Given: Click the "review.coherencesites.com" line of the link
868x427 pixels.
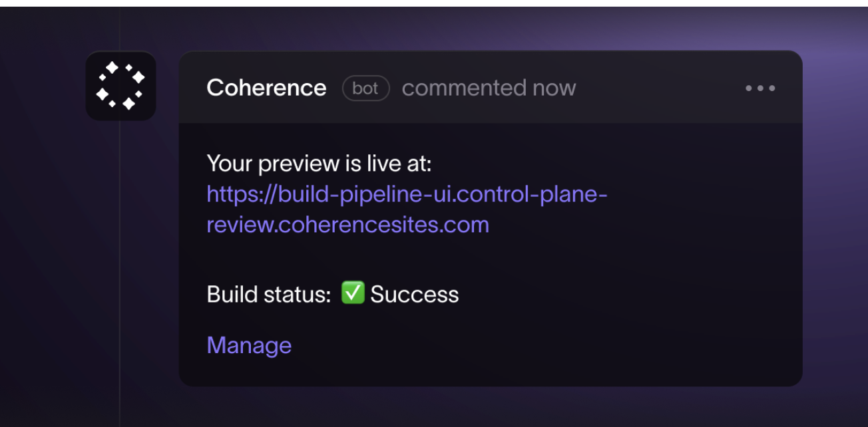Looking at the screenshot, I should 347,225.
